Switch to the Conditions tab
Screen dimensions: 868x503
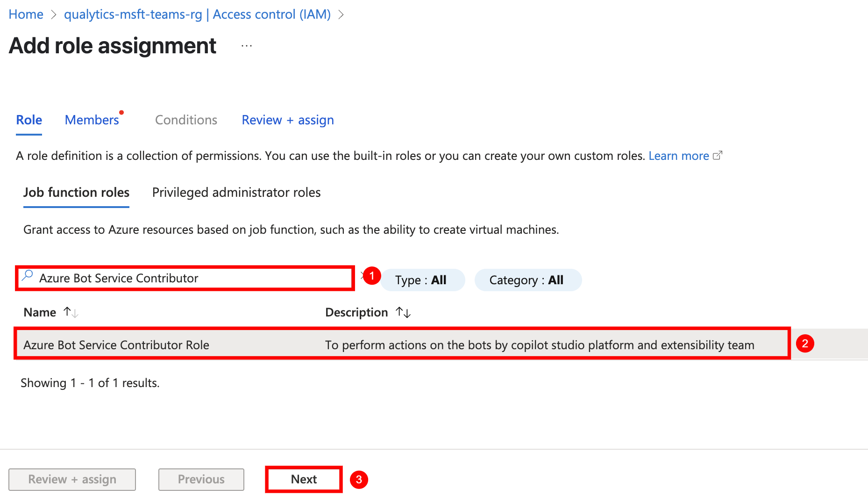(x=185, y=120)
